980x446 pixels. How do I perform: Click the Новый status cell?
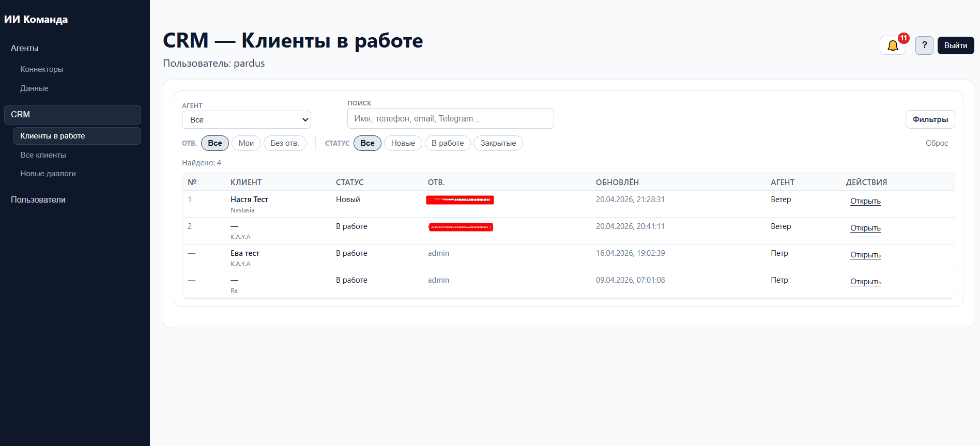(x=348, y=199)
